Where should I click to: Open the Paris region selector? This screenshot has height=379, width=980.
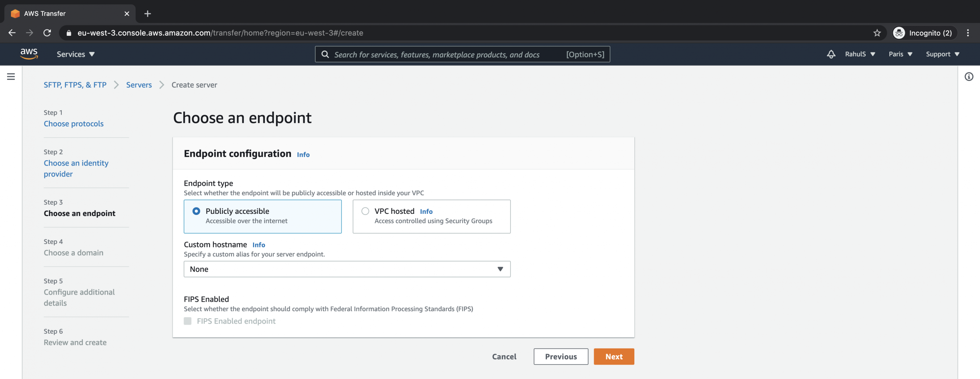click(900, 54)
